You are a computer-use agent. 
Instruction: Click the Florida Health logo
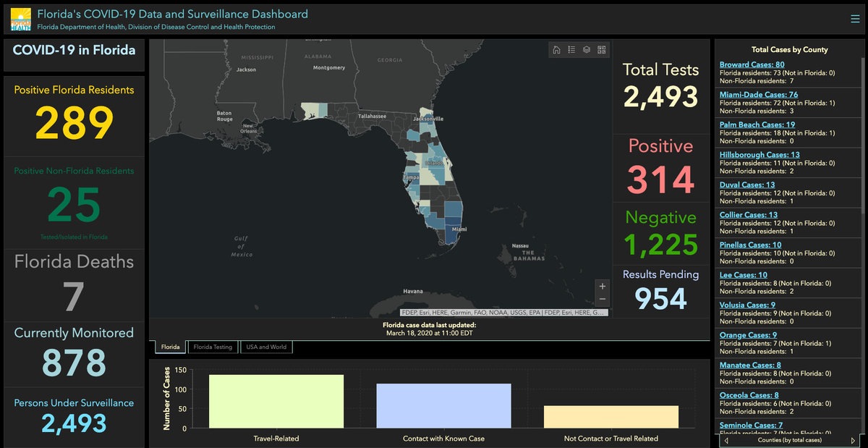click(21, 20)
